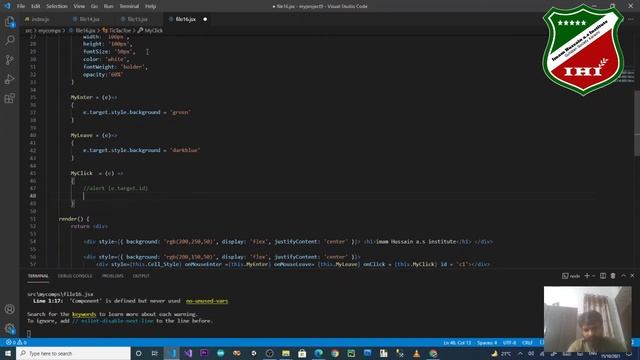Open the Manage gear in activity bar
640x360 pixels.
click(10, 328)
